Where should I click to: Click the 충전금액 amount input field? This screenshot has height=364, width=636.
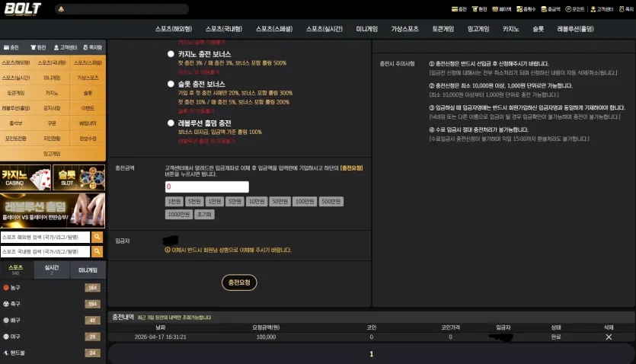(x=207, y=187)
